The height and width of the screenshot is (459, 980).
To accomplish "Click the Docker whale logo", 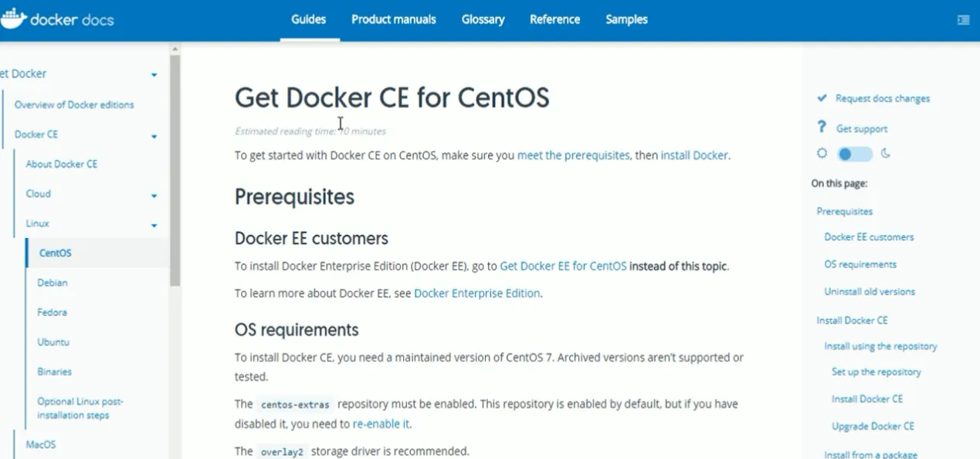I will tap(13, 19).
